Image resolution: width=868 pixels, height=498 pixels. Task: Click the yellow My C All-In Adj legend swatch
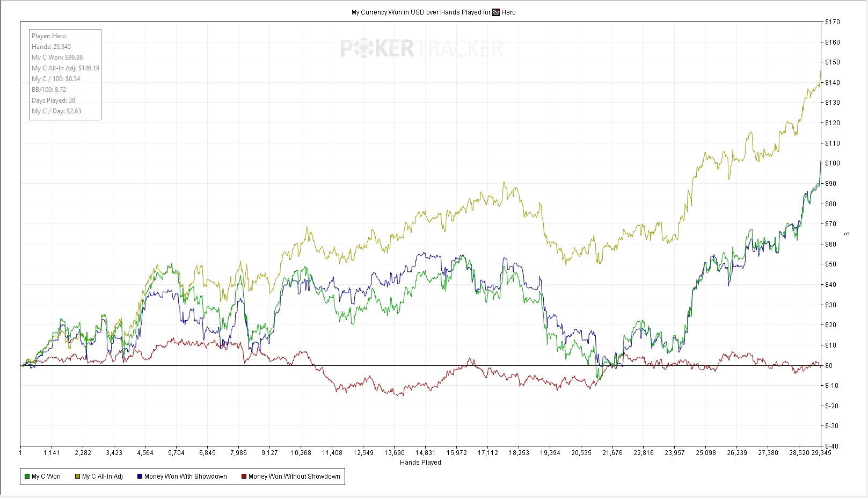77,477
